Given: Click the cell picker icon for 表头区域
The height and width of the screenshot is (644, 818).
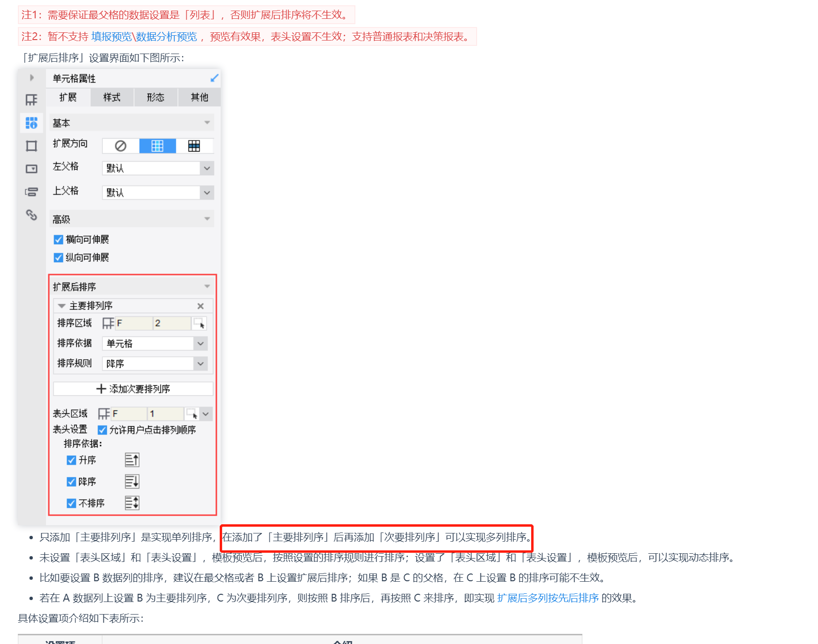Looking at the screenshot, I should (192, 414).
